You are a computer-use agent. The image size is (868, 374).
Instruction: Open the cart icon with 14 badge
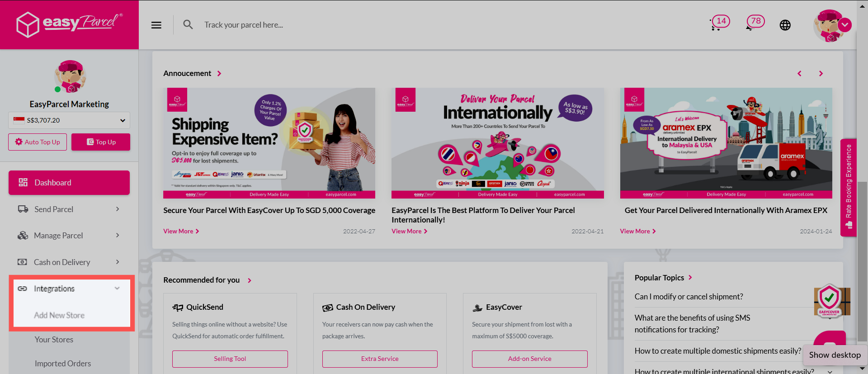[719, 23]
